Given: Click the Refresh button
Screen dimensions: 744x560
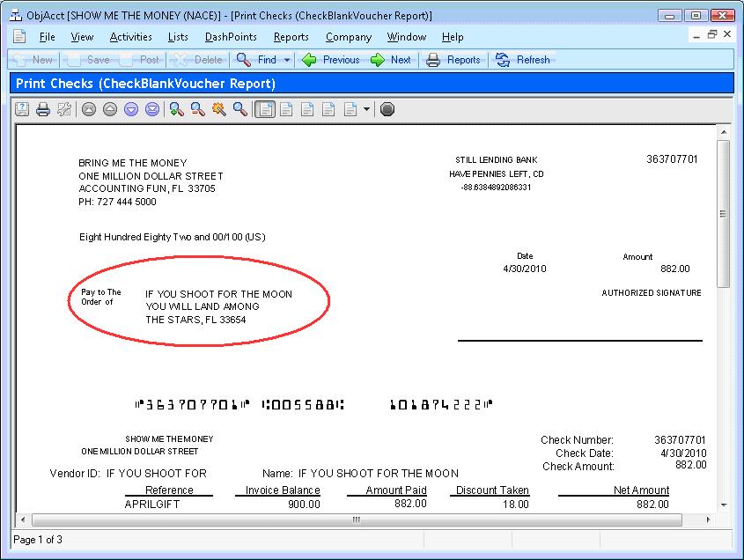Looking at the screenshot, I should pyautogui.click(x=523, y=60).
